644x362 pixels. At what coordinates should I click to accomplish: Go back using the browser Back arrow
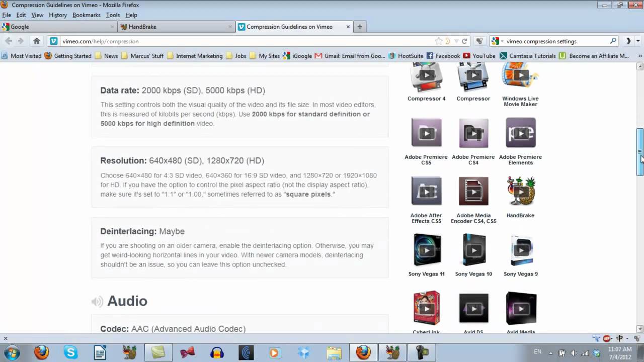point(9,41)
